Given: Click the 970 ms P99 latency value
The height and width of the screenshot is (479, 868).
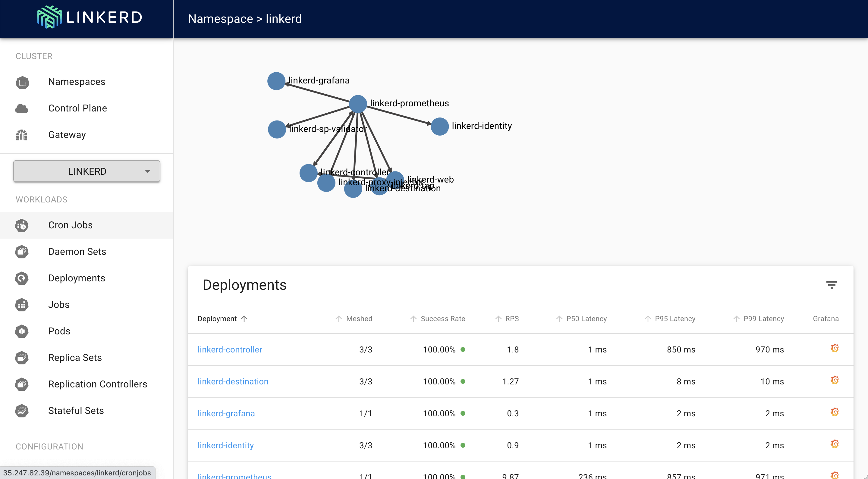Looking at the screenshot, I should (770, 350).
